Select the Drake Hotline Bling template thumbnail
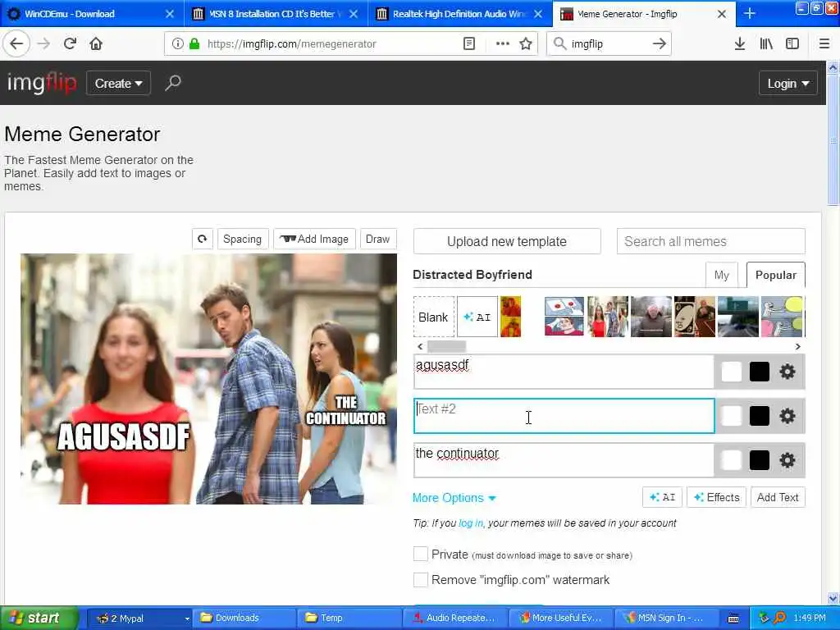Screen dimensions: 840x630 pyautogui.click(x=510, y=317)
